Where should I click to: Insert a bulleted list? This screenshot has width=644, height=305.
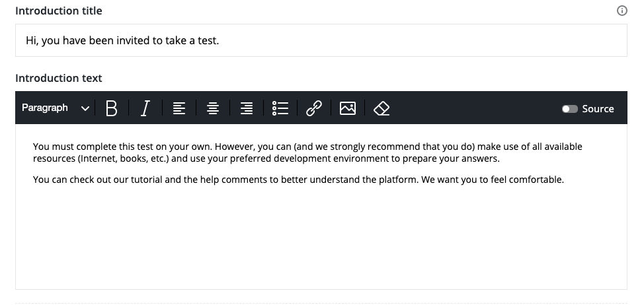pyautogui.click(x=280, y=108)
